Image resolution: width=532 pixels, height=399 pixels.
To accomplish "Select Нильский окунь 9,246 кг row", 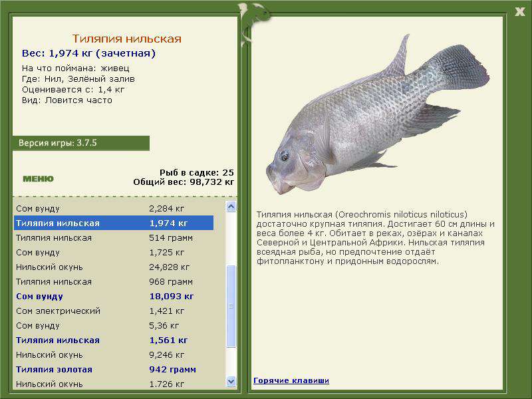I will coord(114,354).
